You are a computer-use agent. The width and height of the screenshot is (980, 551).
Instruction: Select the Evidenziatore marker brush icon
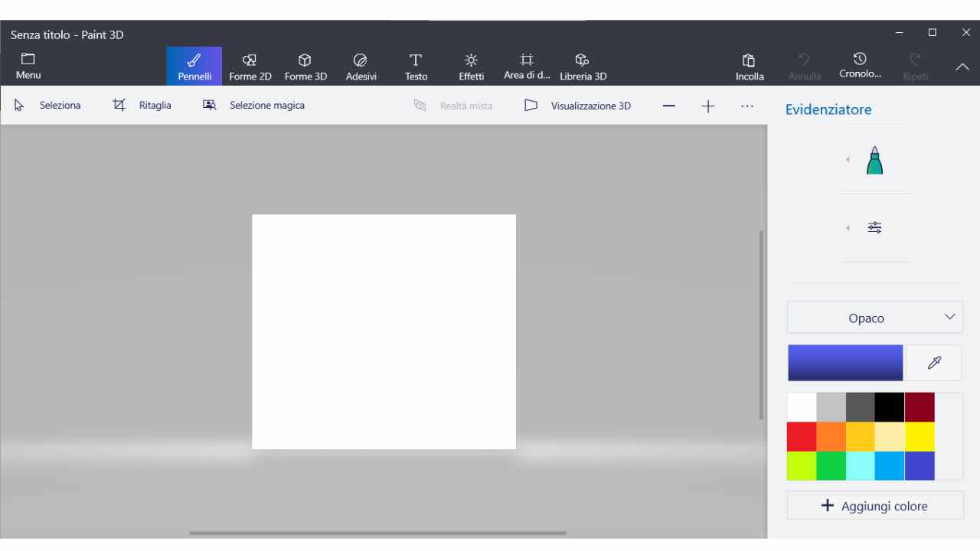[875, 160]
